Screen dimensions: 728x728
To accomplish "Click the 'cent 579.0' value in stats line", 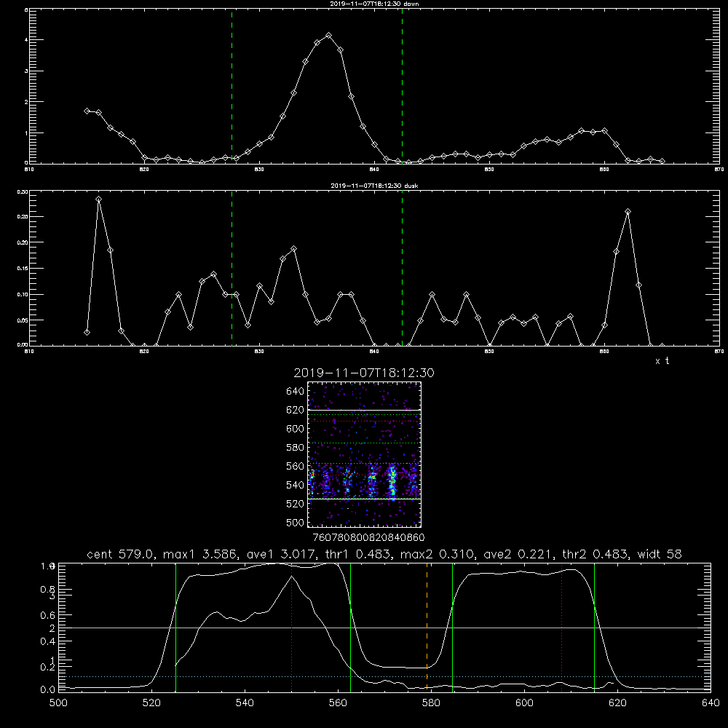I will [119, 554].
